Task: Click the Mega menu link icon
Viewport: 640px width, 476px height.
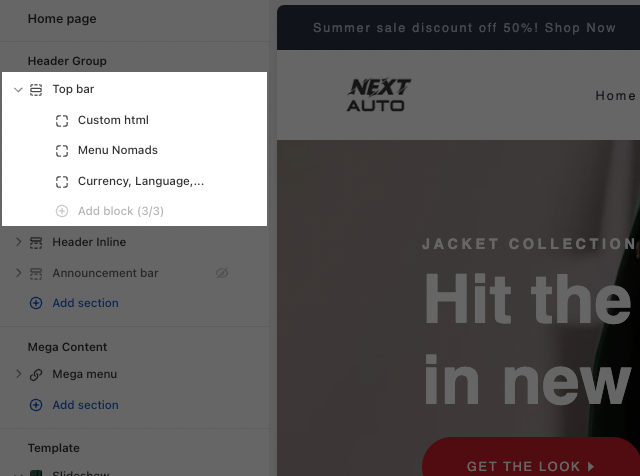Action: pos(36,374)
